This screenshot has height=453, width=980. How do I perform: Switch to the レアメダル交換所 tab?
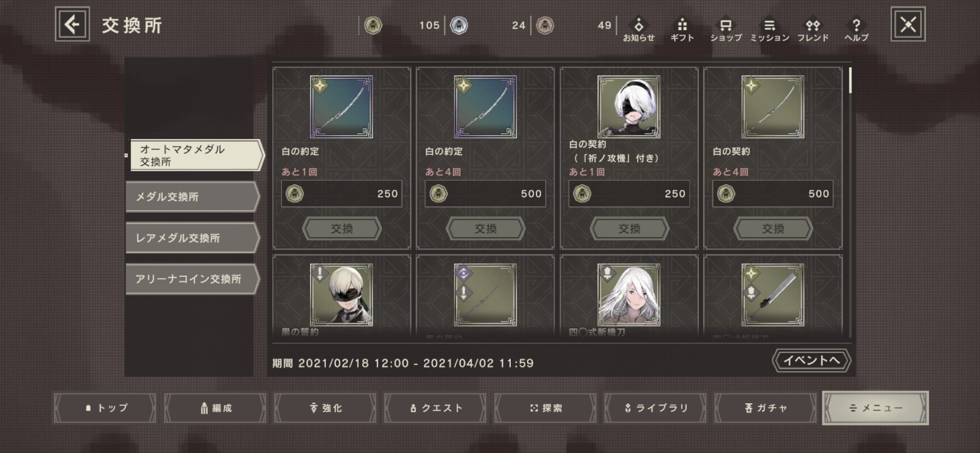coord(192,238)
